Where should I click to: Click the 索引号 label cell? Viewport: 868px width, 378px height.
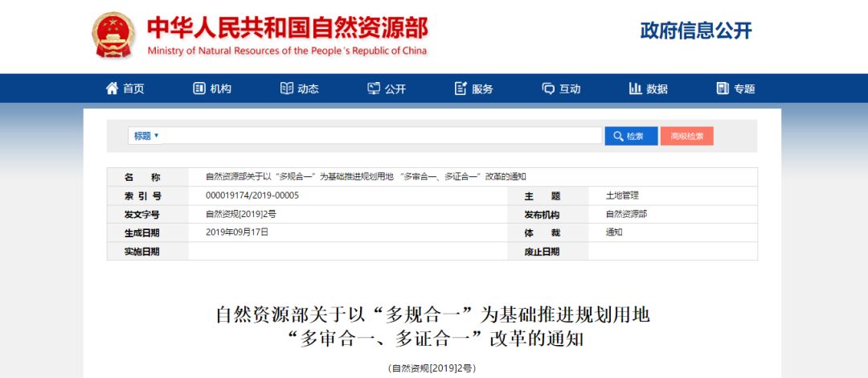point(148,195)
